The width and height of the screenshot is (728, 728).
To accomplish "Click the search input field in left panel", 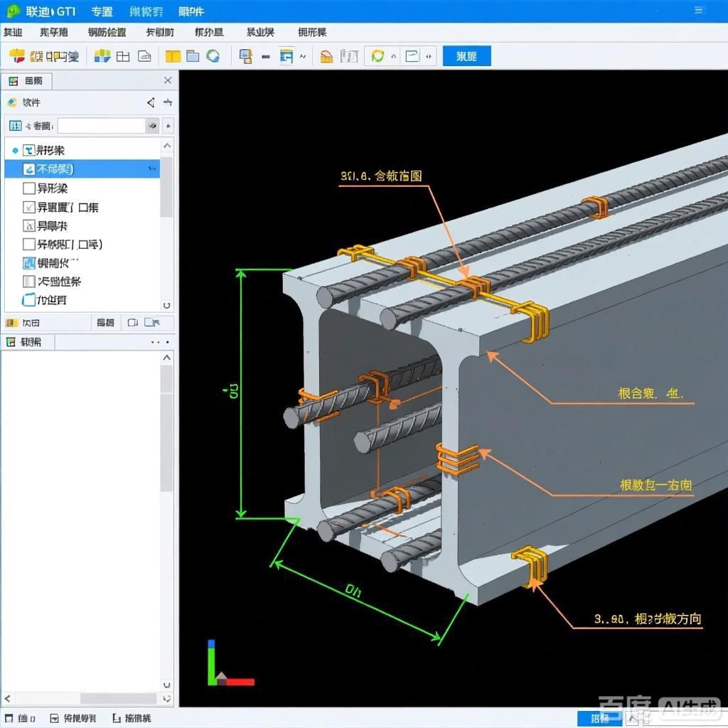I will (101, 126).
